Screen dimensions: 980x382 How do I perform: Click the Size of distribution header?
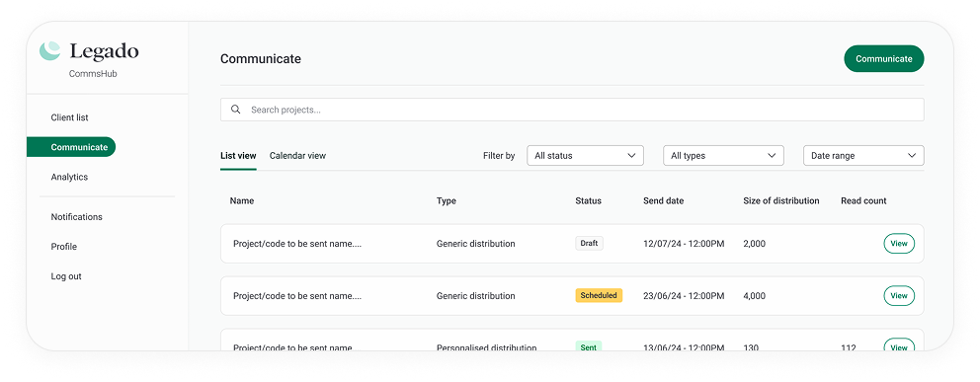click(x=781, y=201)
